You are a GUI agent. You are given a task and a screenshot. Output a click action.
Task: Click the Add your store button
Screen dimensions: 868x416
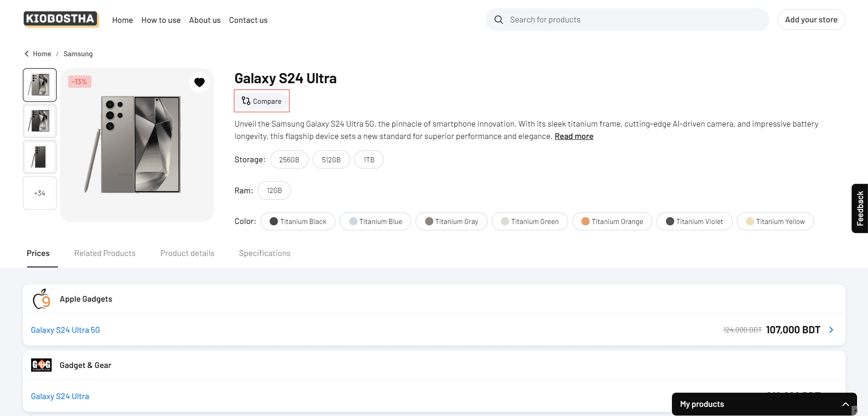click(811, 20)
